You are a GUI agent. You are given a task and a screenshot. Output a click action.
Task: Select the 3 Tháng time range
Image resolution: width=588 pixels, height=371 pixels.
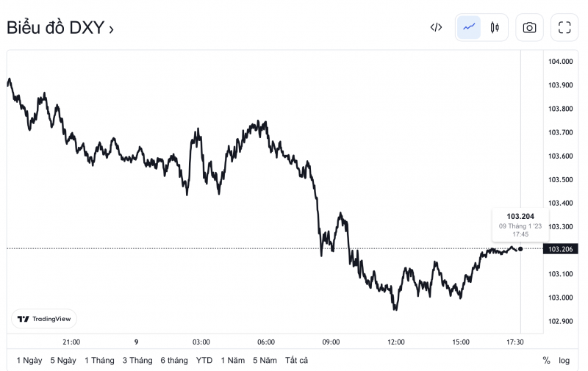click(x=137, y=360)
